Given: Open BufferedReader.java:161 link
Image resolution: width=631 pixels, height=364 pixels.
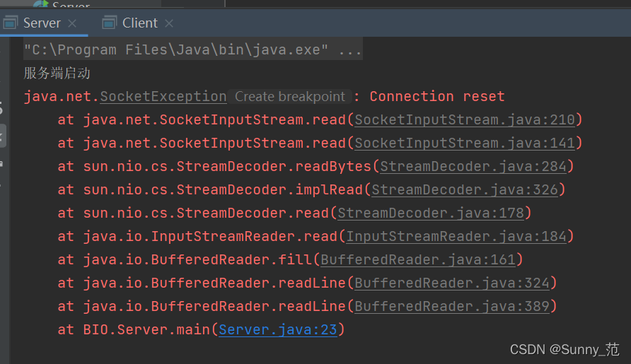Looking at the screenshot, I should pyautogui.click(x=417, y=260).
